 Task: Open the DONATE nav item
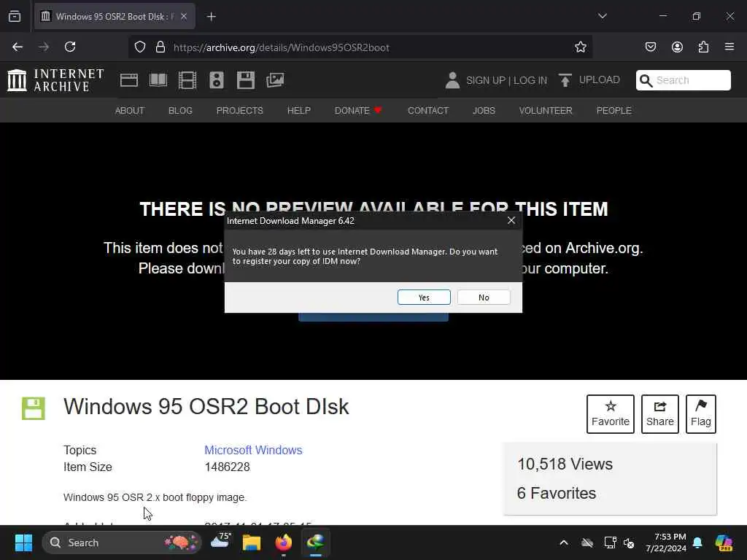point(358,111)
